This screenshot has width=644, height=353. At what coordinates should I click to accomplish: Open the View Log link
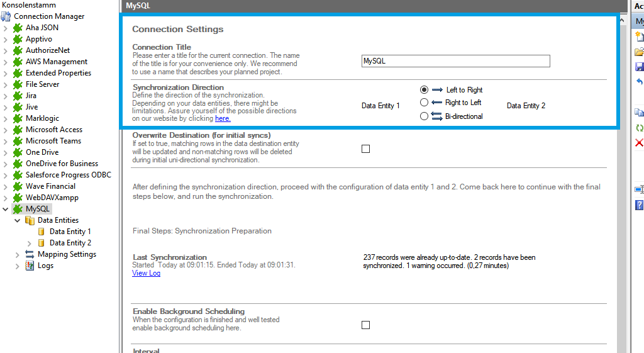[x=146, y=273]
